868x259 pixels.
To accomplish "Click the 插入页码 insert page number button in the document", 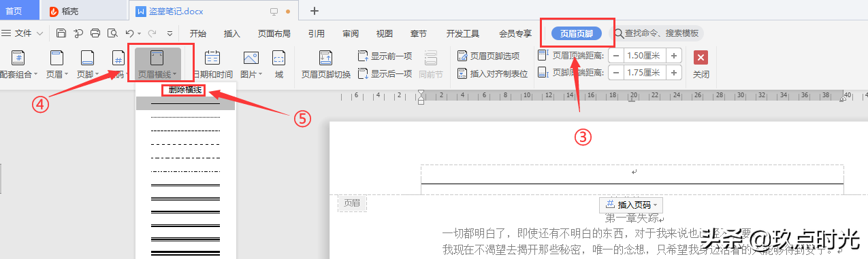I will (x=631, y=205).
